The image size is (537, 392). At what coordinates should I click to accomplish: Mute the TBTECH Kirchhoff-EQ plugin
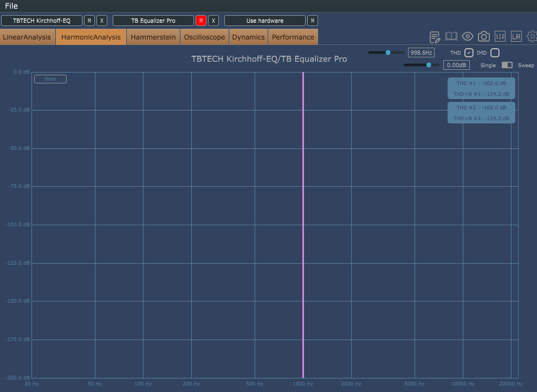click(x=89, y=21)
